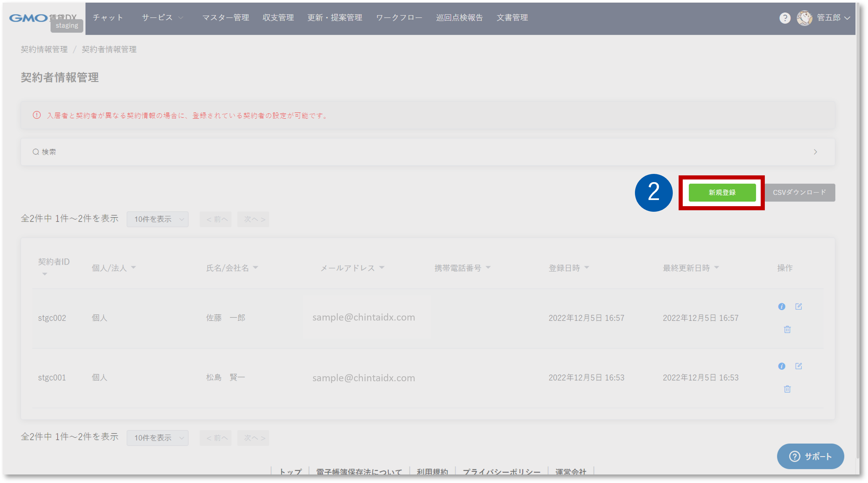The height and width of the screenshot is (483, 868).
Task: Click 契約情報管理 breadcrumb link
Action: point(44,50)
